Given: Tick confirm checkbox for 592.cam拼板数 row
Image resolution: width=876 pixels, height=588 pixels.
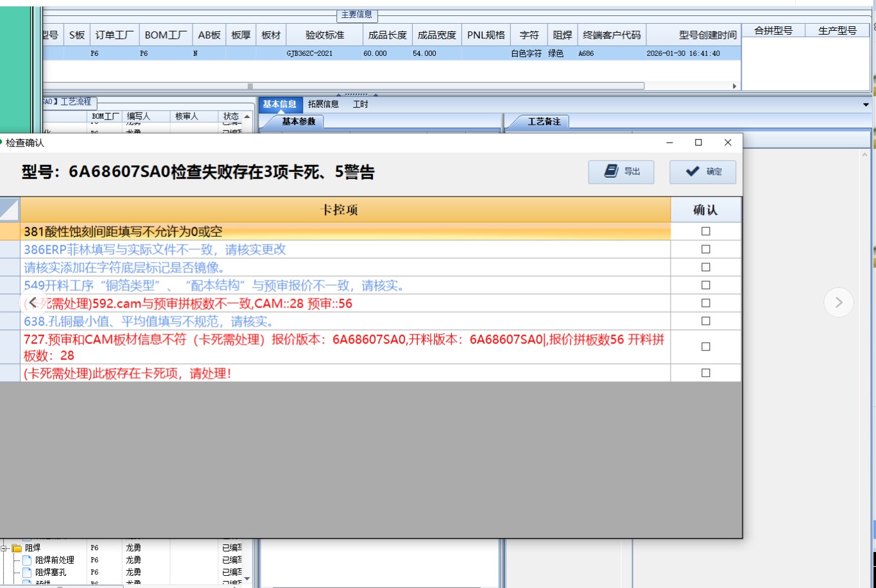Looking at the screenshot, I should pyautogui.click(x=706, y=303).
